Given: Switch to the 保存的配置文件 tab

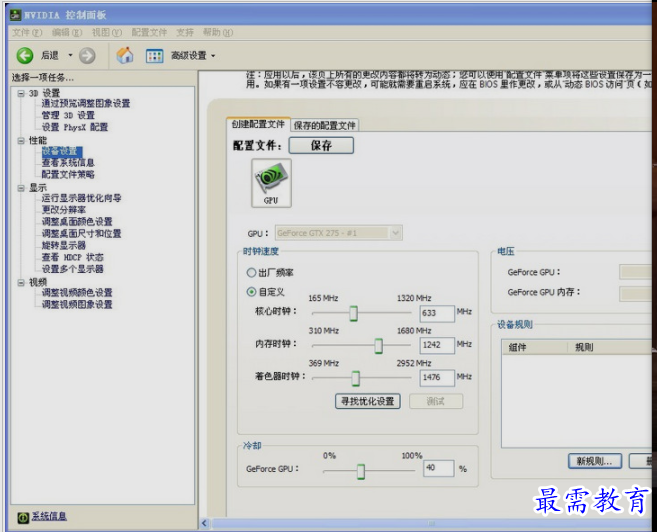Looking at the screenshot, I should [324, 125].
